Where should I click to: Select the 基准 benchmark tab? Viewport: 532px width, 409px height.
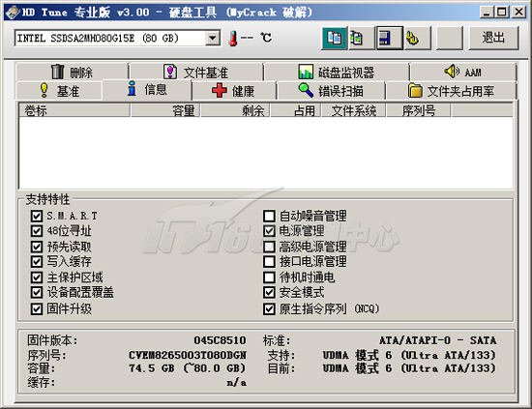point(59,91)
